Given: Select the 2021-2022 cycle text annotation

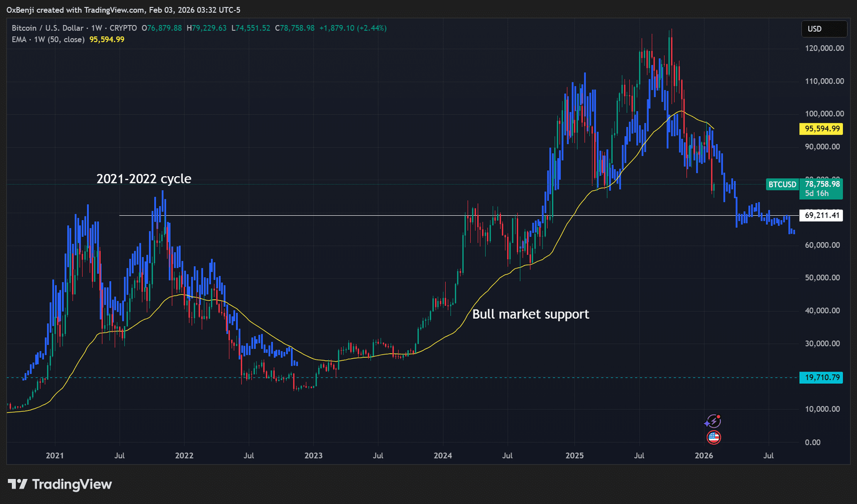Looking at the screenshot, I should tap(144, 178).
